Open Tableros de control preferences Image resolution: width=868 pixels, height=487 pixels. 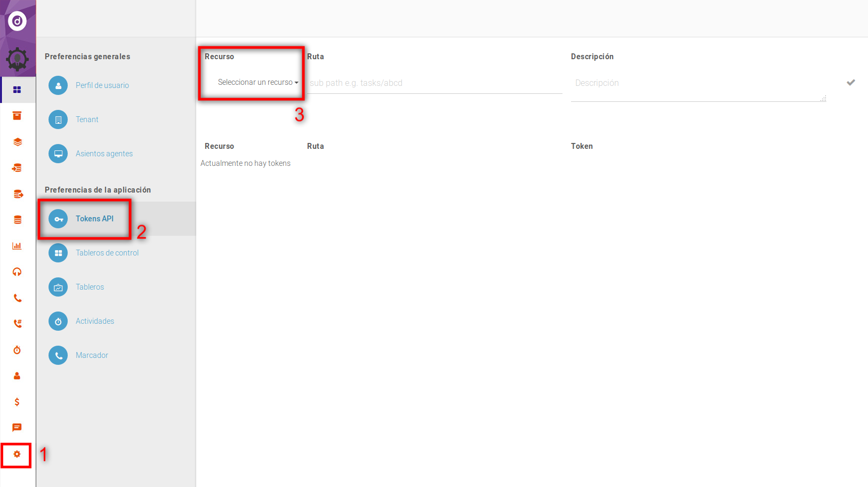click(107, 253)
